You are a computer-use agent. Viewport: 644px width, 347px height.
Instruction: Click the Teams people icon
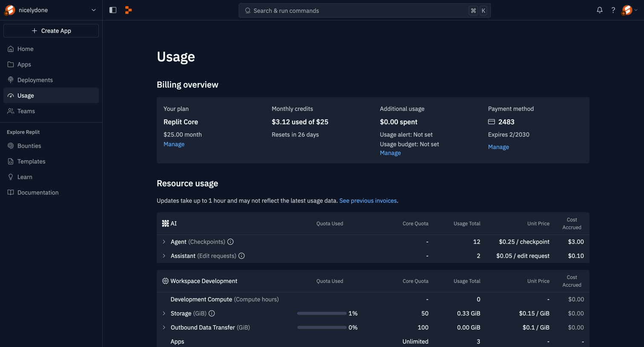coord(11,111)
